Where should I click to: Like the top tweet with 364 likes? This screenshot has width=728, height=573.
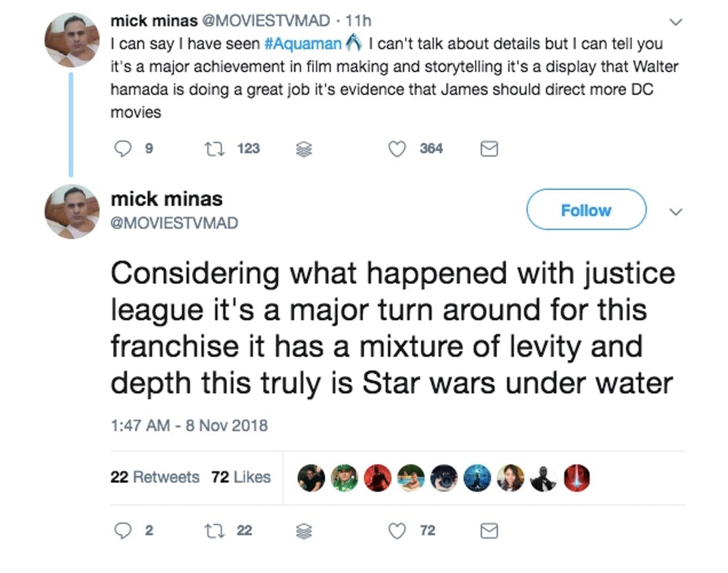click(397, 149)
